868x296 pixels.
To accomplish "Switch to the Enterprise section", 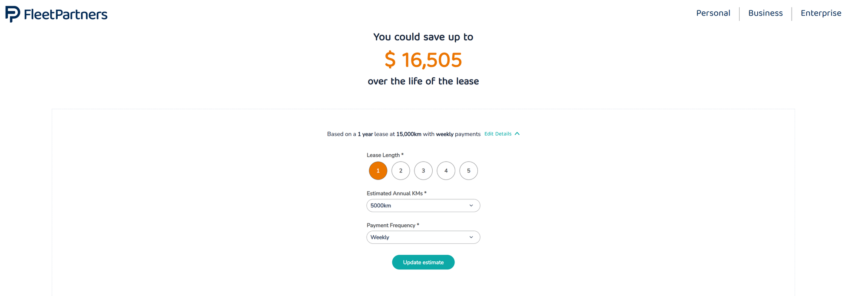I will 821,13.
